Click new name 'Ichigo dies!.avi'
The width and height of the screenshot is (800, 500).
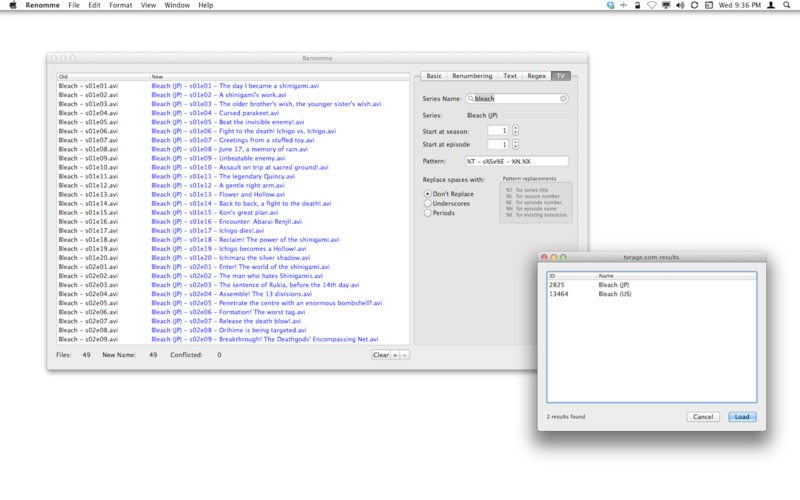[x=241, y=231]
